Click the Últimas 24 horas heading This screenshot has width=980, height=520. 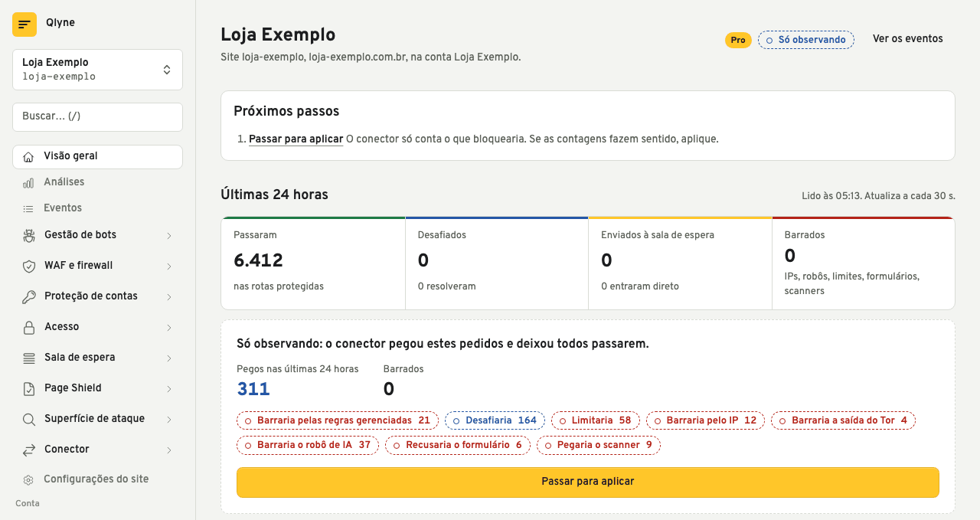click(x=274, y=195)
